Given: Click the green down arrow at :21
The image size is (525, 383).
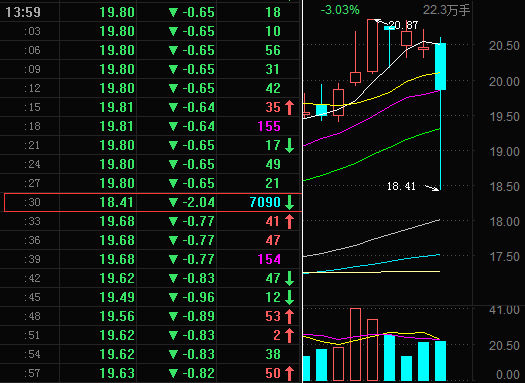Looking at the screenshot, I should coord(289,145).
